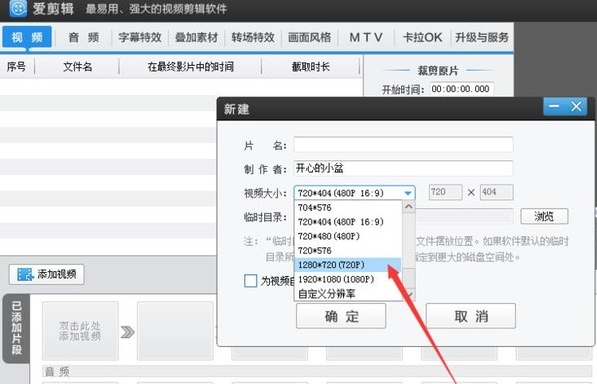Click the 开始时间 field showing 00:00:00.000
The height and width of the screenshot is (384, 597).
point(461,89)
